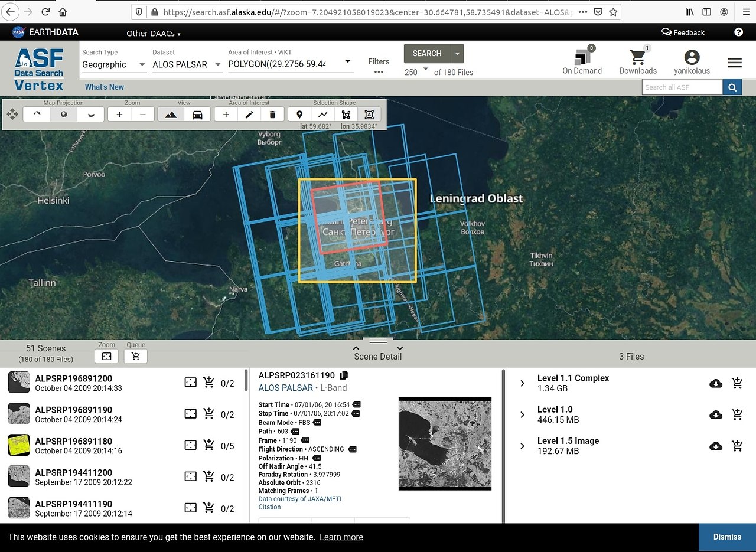Open ALOS PALSAR dataset link
The image size is (756, 552).
click(x=286, y=388)
